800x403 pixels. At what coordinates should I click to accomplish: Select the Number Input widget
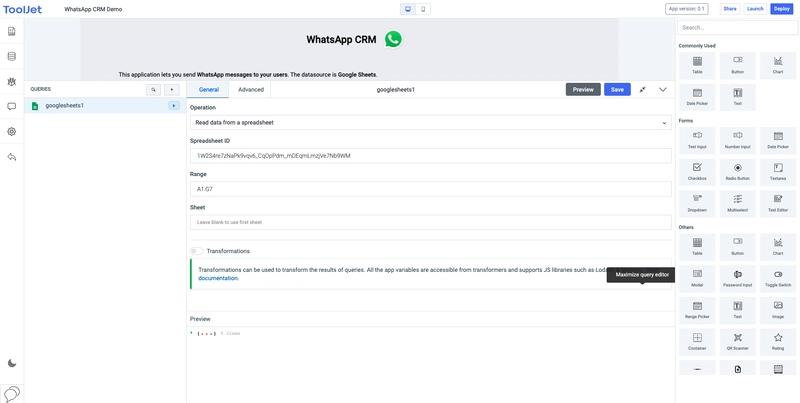737,140
